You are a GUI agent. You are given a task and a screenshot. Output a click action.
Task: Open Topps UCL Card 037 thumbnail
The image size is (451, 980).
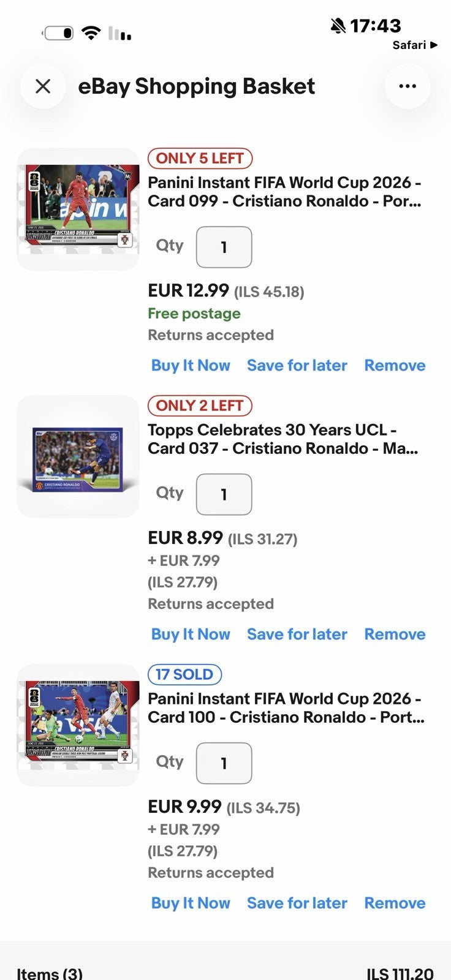tap(78, 456)
